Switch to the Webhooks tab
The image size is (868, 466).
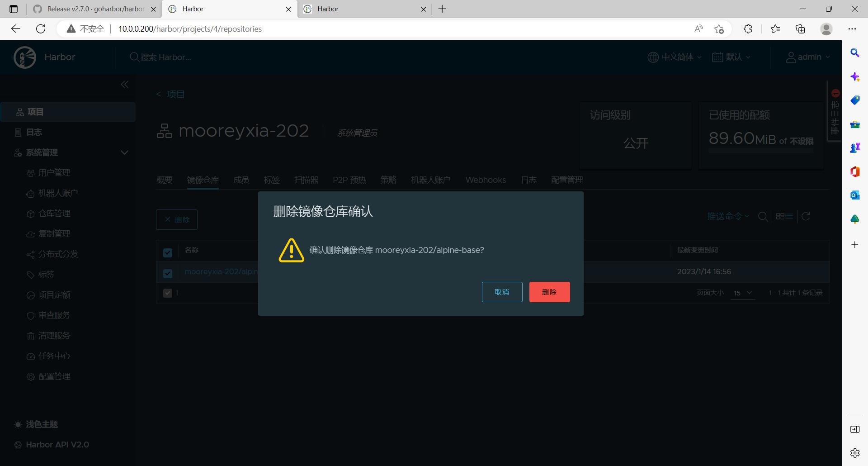486,180
